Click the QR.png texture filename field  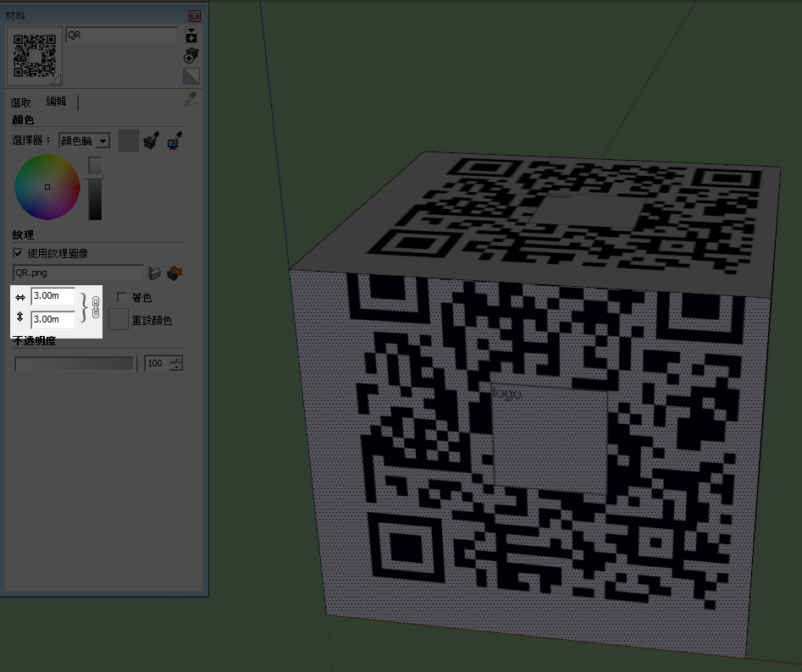tap(78, 273)
